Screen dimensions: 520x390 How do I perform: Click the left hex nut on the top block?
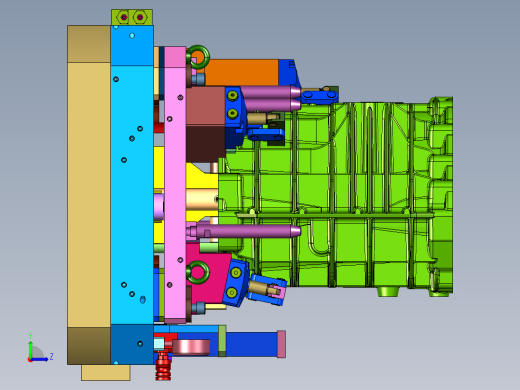124,17
